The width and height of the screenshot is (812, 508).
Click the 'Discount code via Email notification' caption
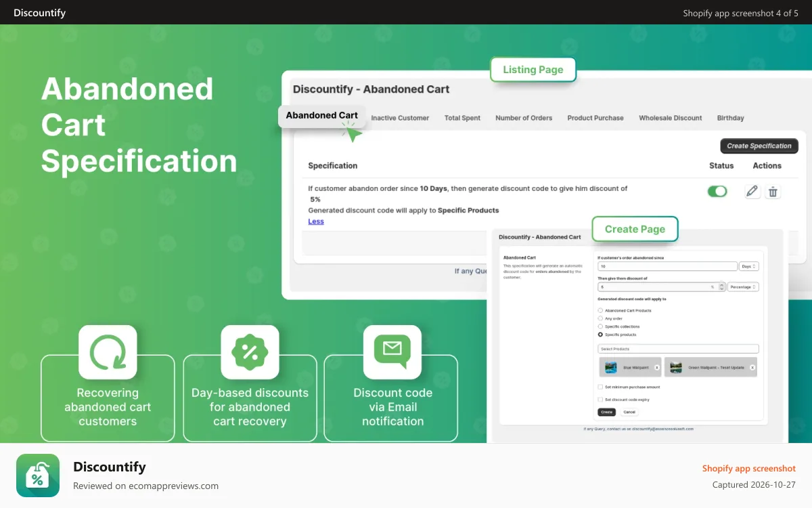click(x=392, y=407)
